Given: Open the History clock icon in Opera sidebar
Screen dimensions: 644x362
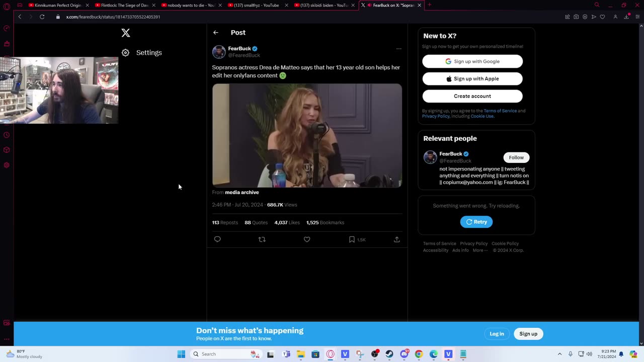Looking at the screenshot, I should 7,135.
